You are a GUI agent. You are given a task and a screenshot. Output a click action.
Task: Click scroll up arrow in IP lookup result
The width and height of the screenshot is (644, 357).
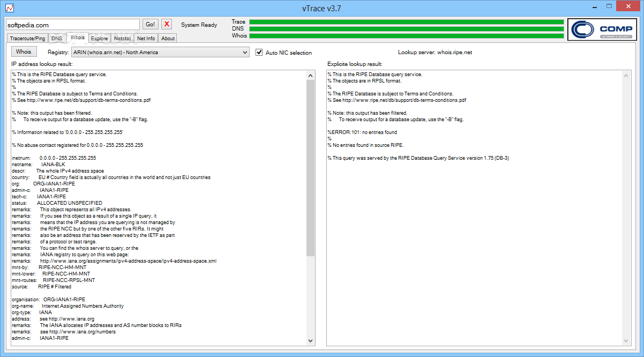[311, 76]
